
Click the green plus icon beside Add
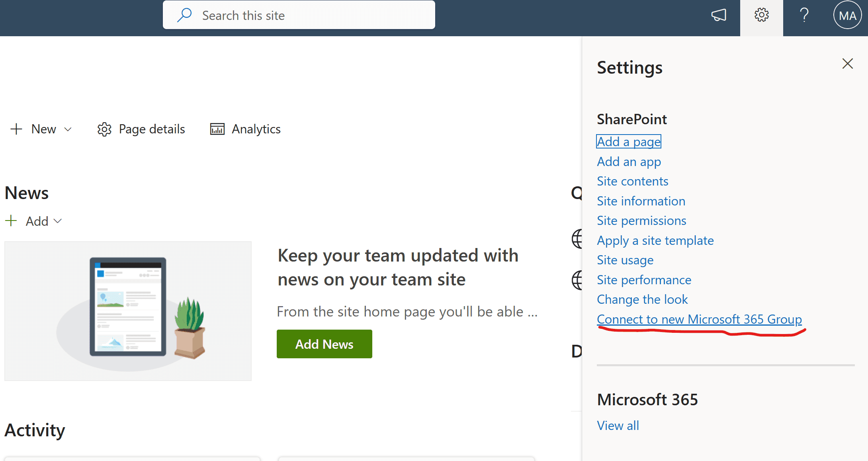pos(11,221)
